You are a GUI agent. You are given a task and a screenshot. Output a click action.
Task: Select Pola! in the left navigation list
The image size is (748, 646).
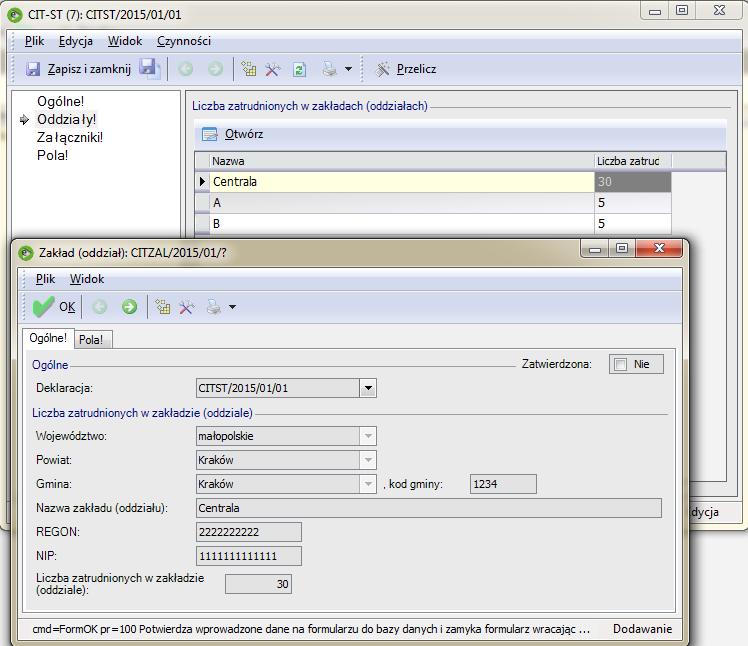tap(52, 156)
